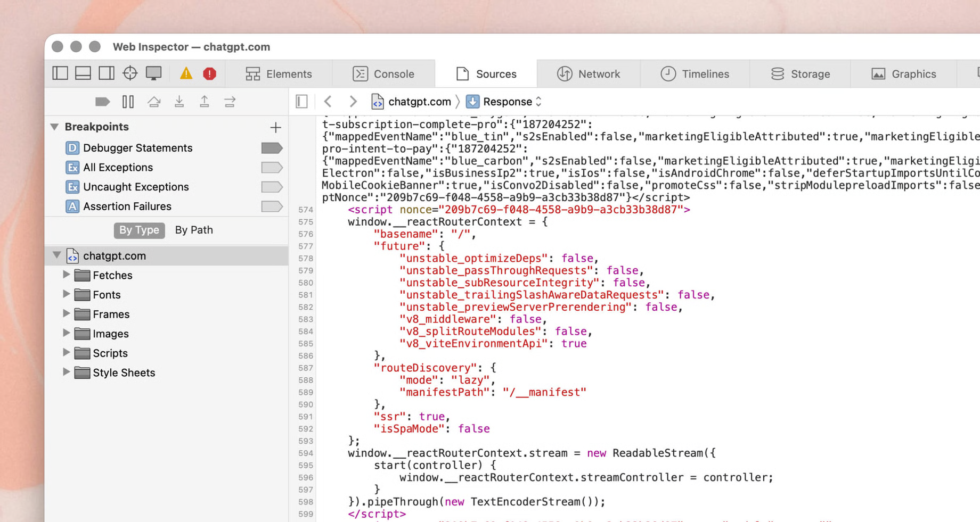
Task: Click the Web Inspector window title
Action: pyautogui.click(x=191, y=47)
